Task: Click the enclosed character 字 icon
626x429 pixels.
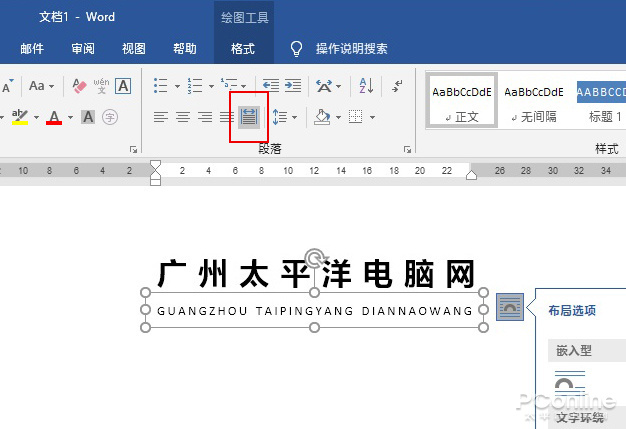Action: pos(110,117)
